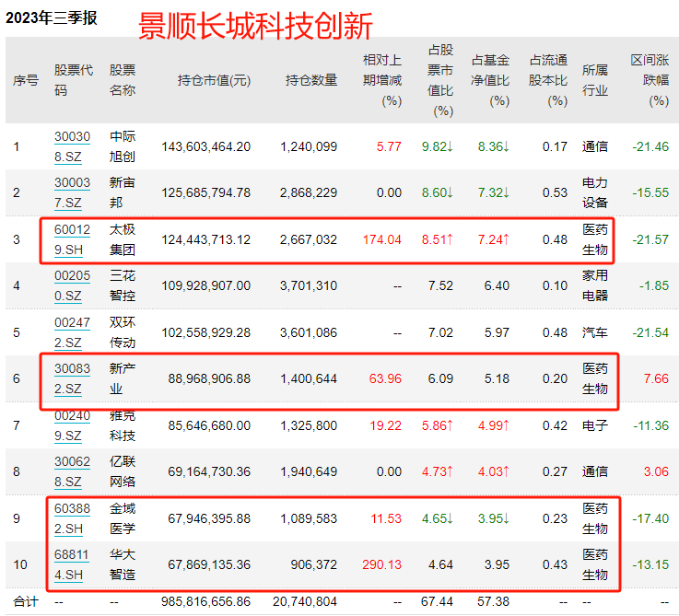Viewport: 679px width, 616px height.
Task: Select stock name 金域医学
Action: coord(123,518)
